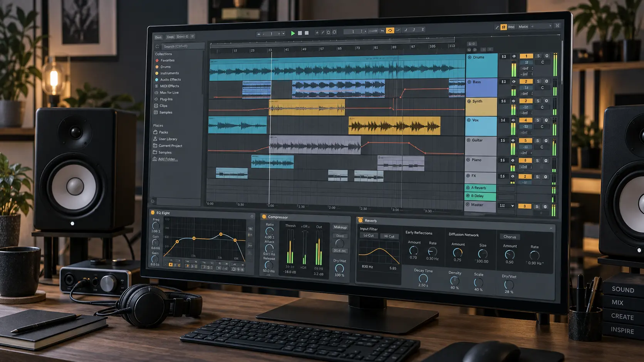Click the EQ Eight Freq knob
Screen dimensions: 644x362
click(156, 226)
